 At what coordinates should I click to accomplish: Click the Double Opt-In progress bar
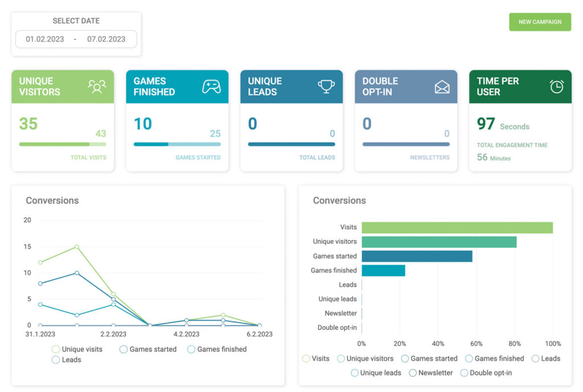pyautogui.click(x=406, y=144)
